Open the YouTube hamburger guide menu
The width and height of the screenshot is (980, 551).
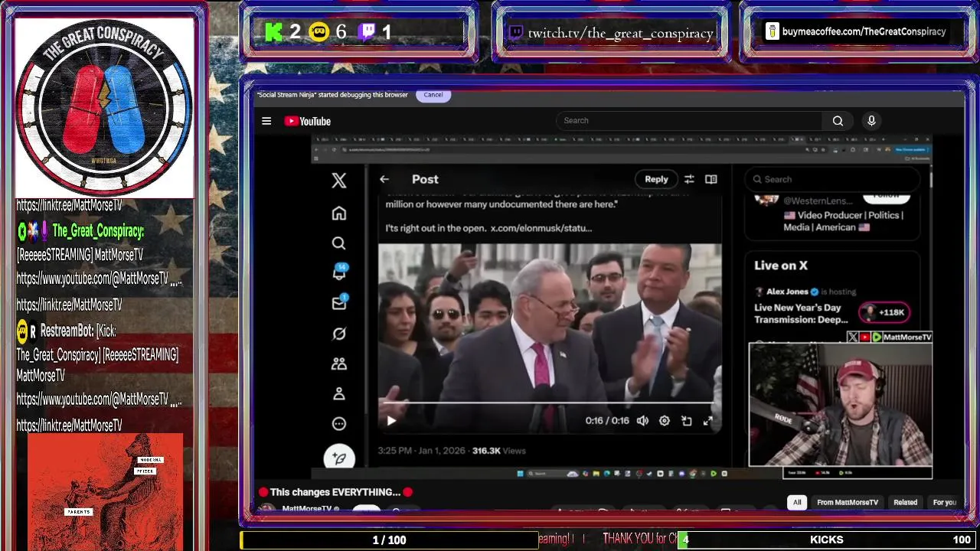point(266,121)
